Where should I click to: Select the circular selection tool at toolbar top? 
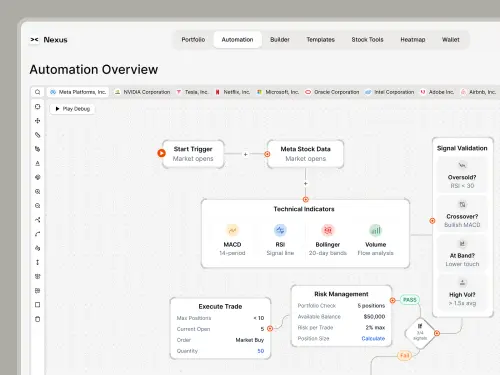[x=37, y=107]
